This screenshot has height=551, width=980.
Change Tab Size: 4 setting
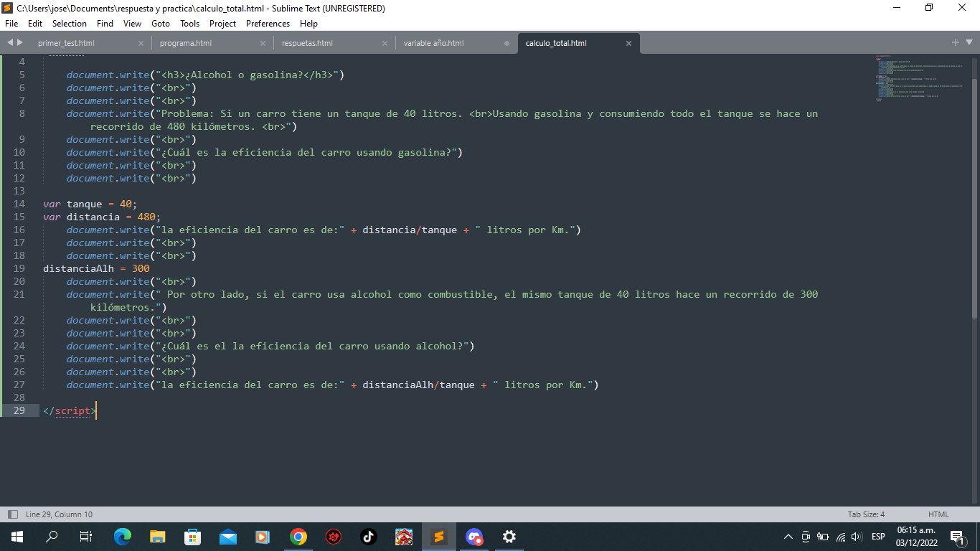click(x=866, y=514)
